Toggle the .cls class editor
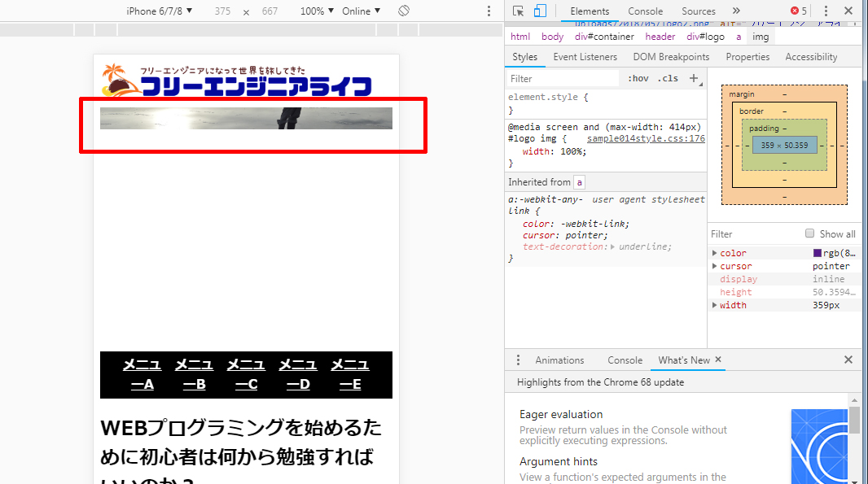The height and width of the screenshot is (484, 868). [668, 79]
